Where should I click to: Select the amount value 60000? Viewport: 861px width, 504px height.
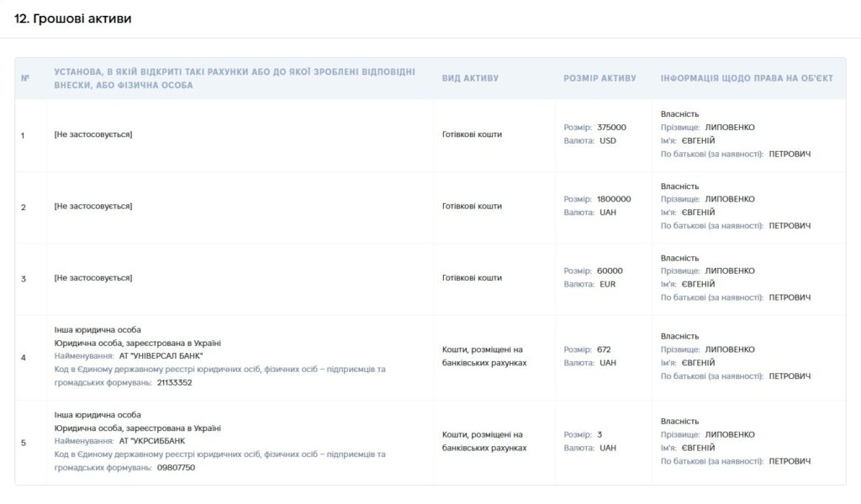pyautogui.click(x=610, y=271)
